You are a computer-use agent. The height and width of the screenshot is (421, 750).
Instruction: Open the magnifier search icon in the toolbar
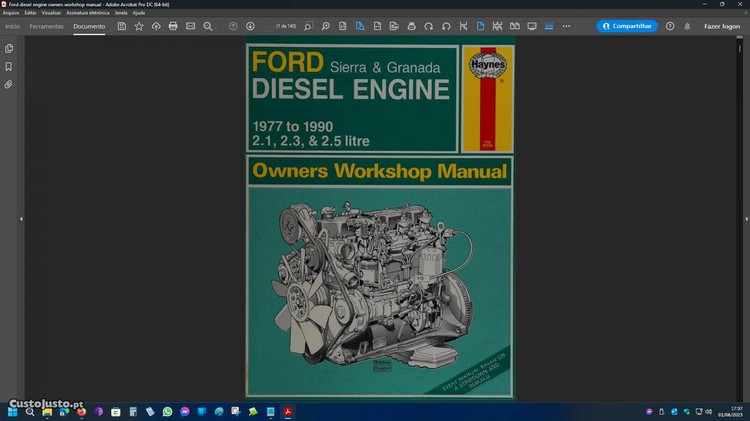pyautogui.click(x=207, y=26)
